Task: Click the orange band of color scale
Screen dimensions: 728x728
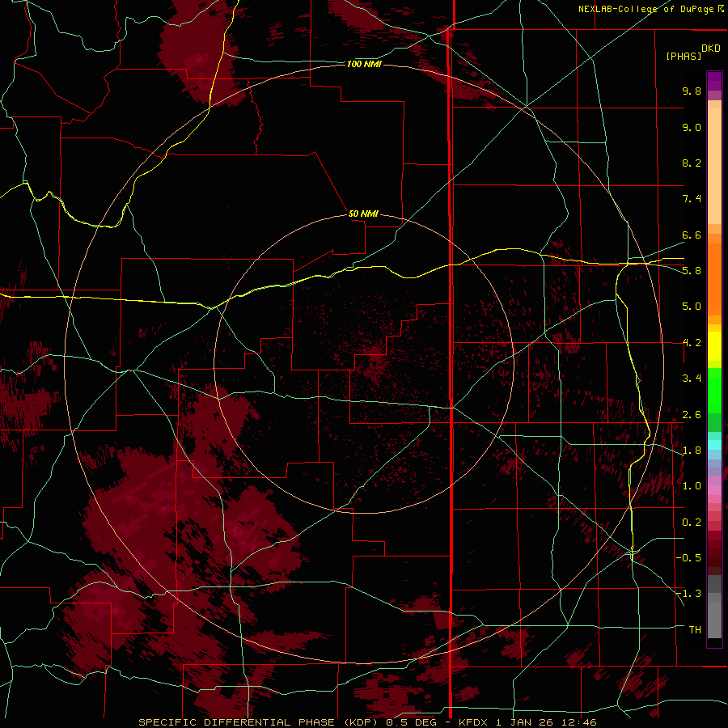Action: click(714, 279)
